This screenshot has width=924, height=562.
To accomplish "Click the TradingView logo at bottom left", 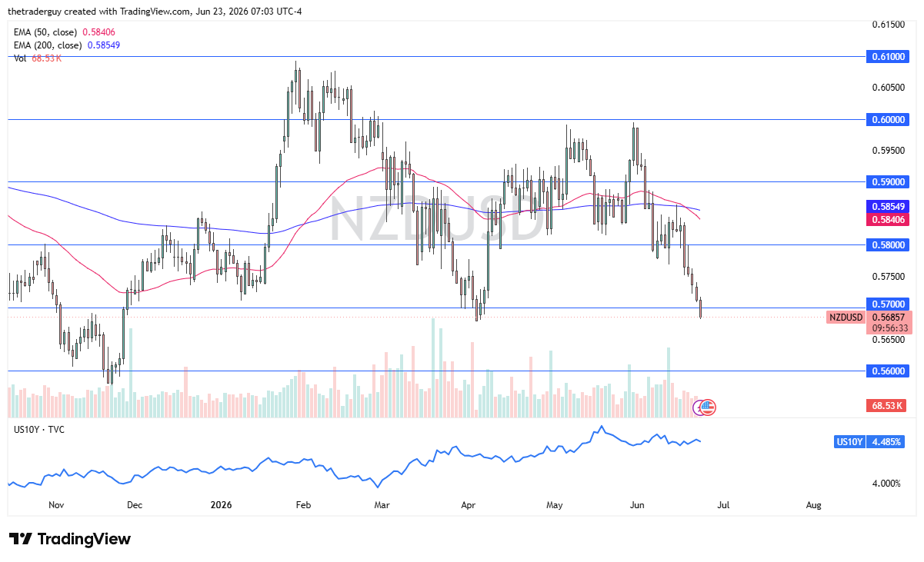I will click(x=70, y=539).
